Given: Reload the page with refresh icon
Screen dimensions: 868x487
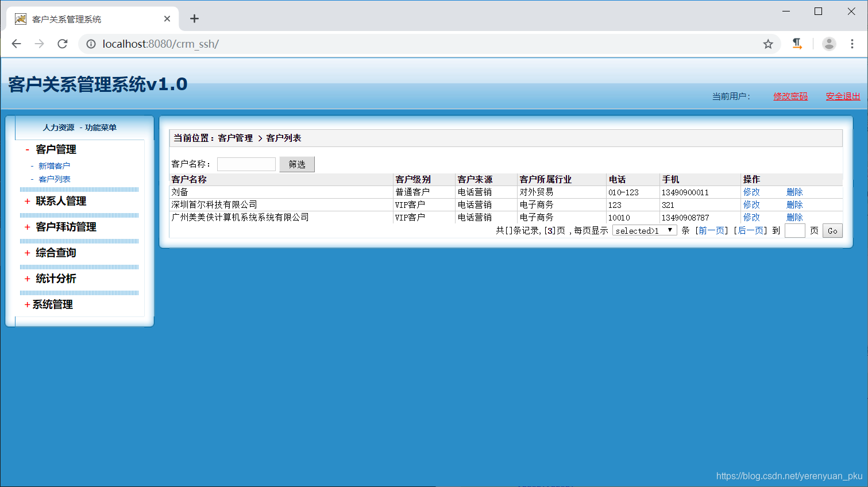Looking at the screenshot, I should click(63, 44).
